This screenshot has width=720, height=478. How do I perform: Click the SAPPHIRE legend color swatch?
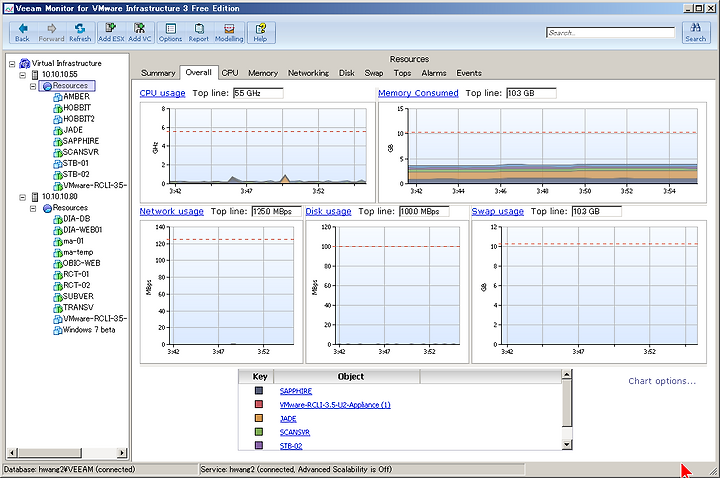coord(259,390)
